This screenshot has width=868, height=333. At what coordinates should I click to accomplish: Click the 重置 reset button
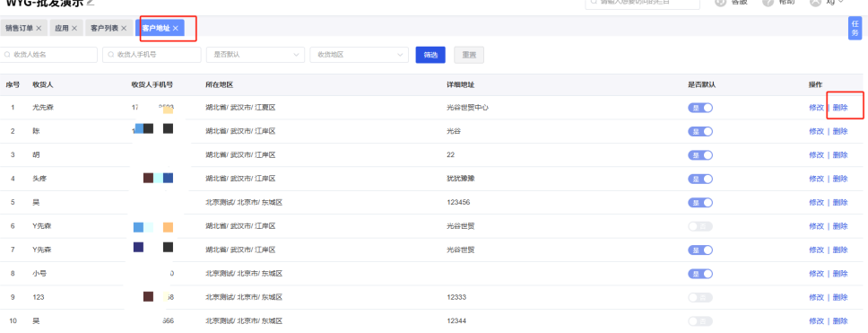(x=469, y=55)
